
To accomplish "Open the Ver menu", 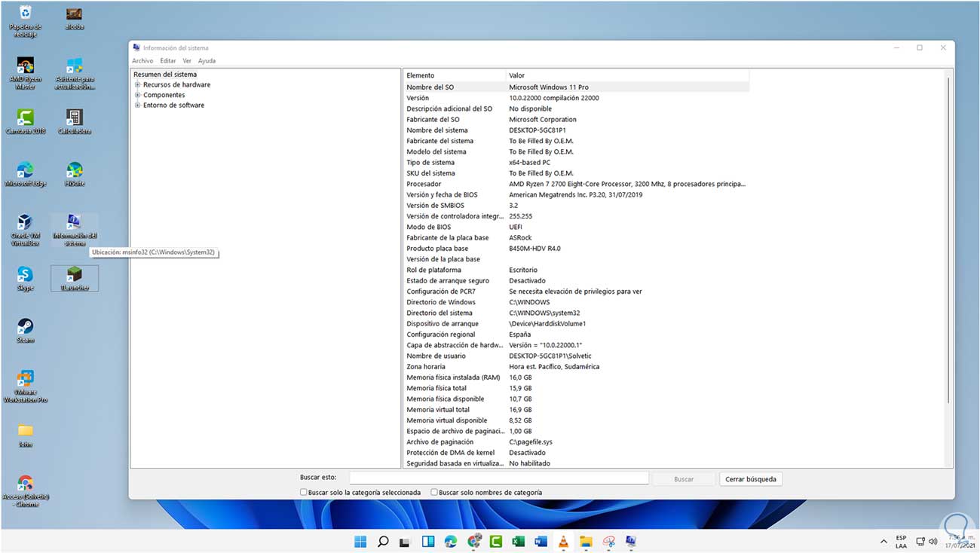I will [187, 61].
